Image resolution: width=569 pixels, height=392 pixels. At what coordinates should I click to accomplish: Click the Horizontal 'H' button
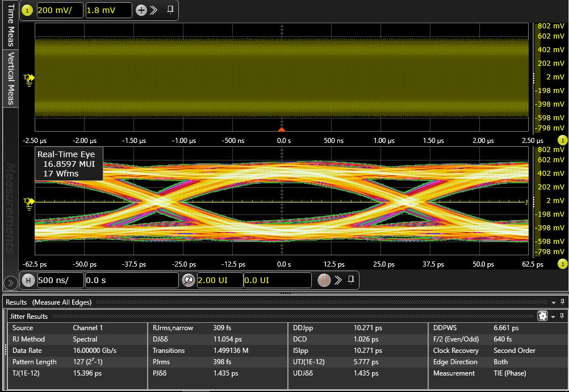coord(28,280)
